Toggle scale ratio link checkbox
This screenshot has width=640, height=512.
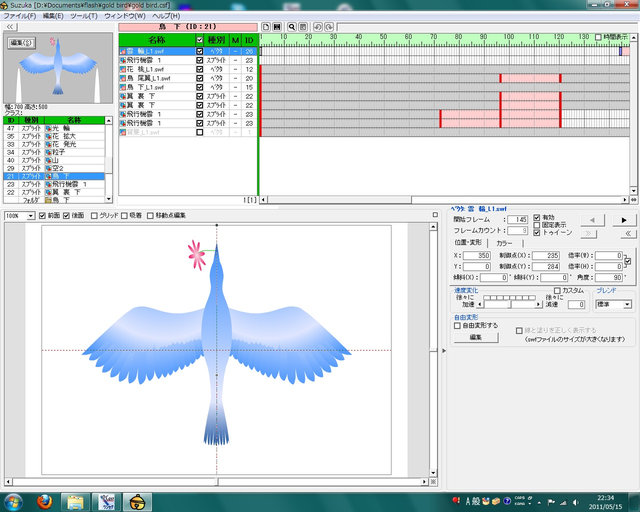pyautogui.click(x=628, y=261)
